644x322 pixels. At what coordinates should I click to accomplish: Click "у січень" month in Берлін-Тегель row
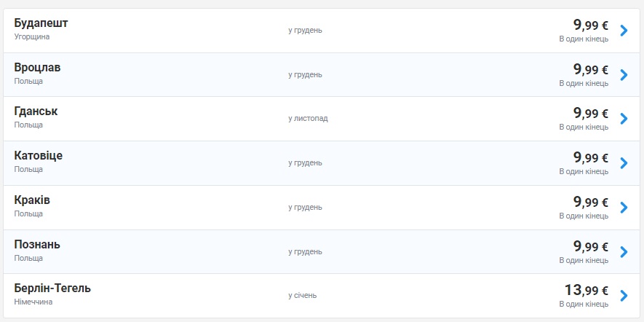302,295
